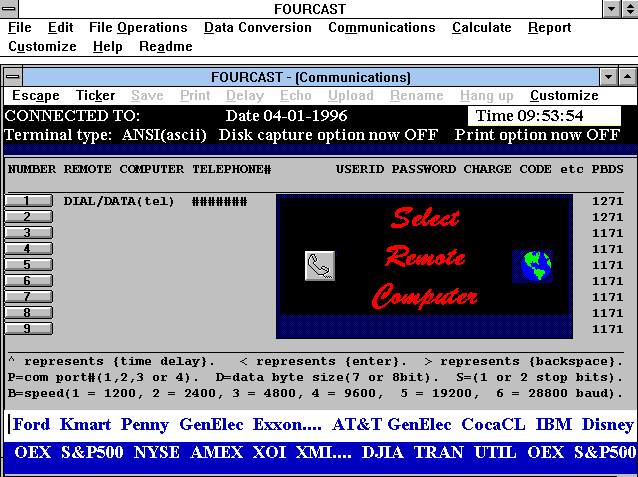Open the File menu

click(x=20, y=27)
